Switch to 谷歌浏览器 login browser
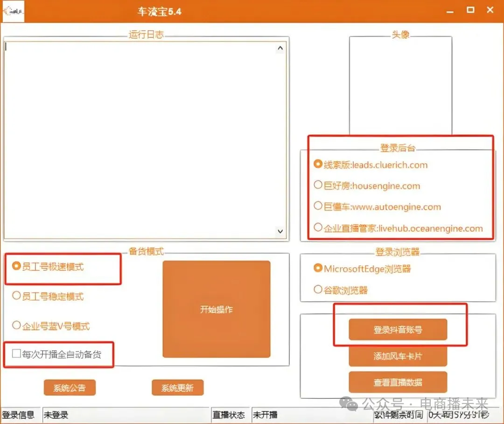 tap(318, 290)
